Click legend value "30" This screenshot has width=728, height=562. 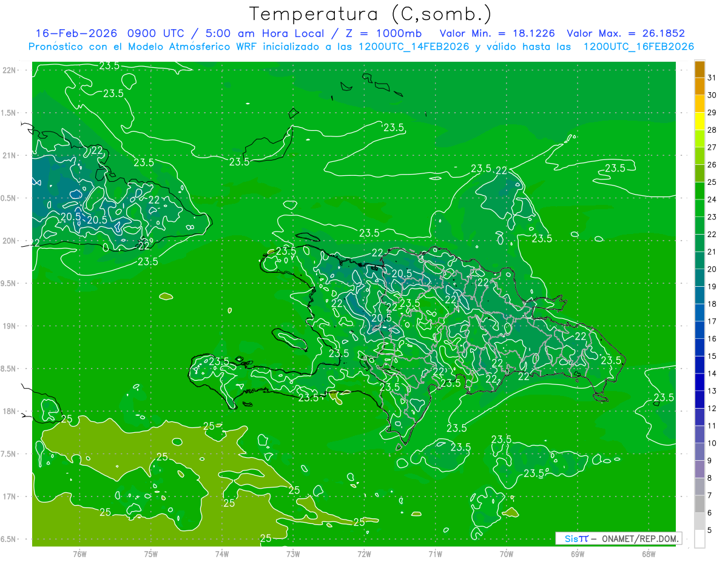(x=712, y=95)
